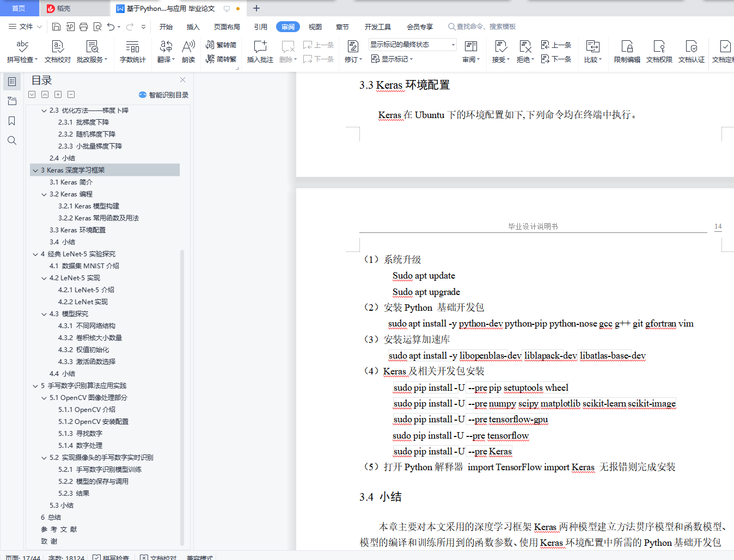This screenshot has width=734, height=560.
Task: Open the outline/目录 pane in left sidebar
Action: coord(12,82)
